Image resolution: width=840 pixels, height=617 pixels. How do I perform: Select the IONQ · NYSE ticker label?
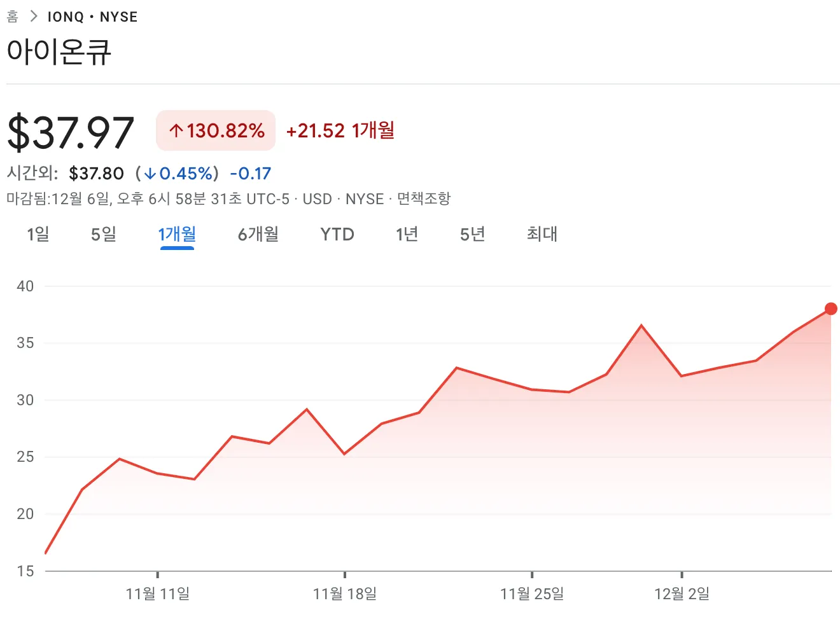point(92,17)
